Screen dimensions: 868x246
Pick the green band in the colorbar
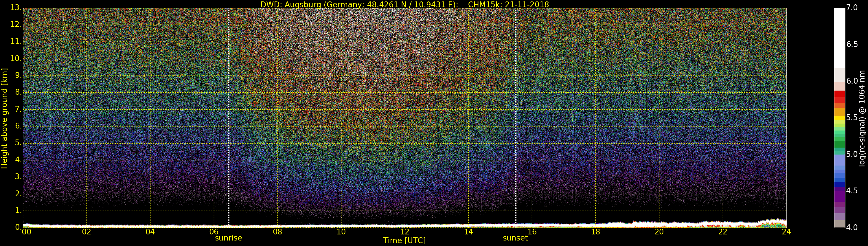[839, 143]
